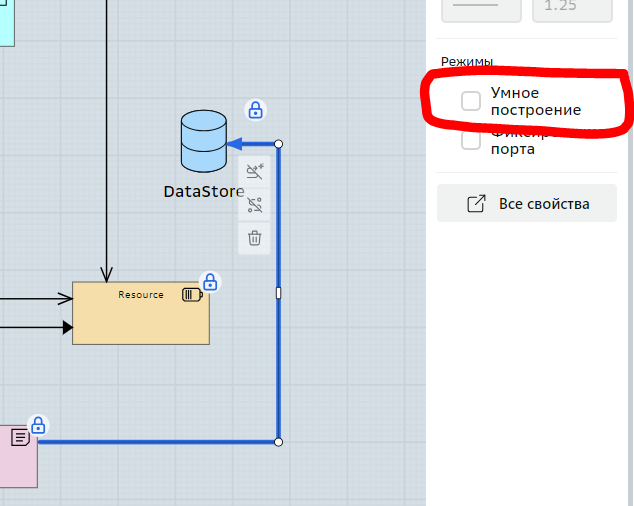Click the delete trash icon on connector toolbar

pyautogui.click(x=254, y=238)
